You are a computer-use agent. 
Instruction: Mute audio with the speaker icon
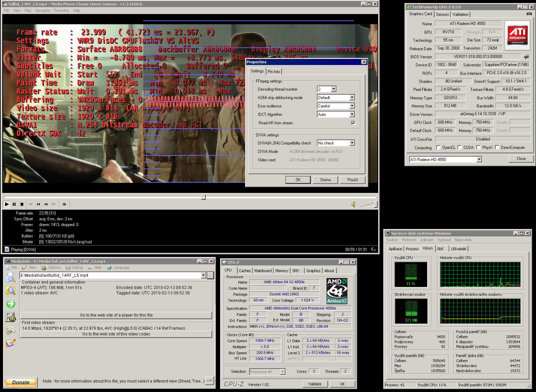point(353,204)
